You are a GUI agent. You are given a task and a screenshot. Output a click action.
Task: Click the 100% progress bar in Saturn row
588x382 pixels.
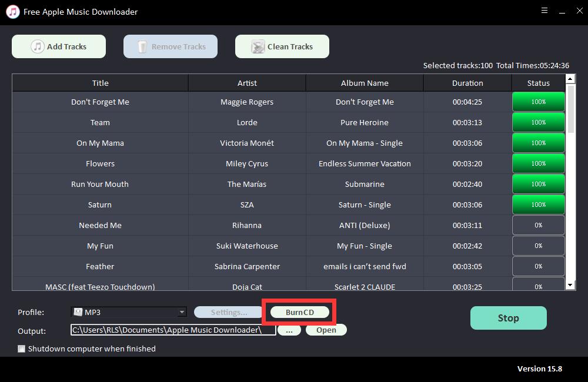coord(539,205)
